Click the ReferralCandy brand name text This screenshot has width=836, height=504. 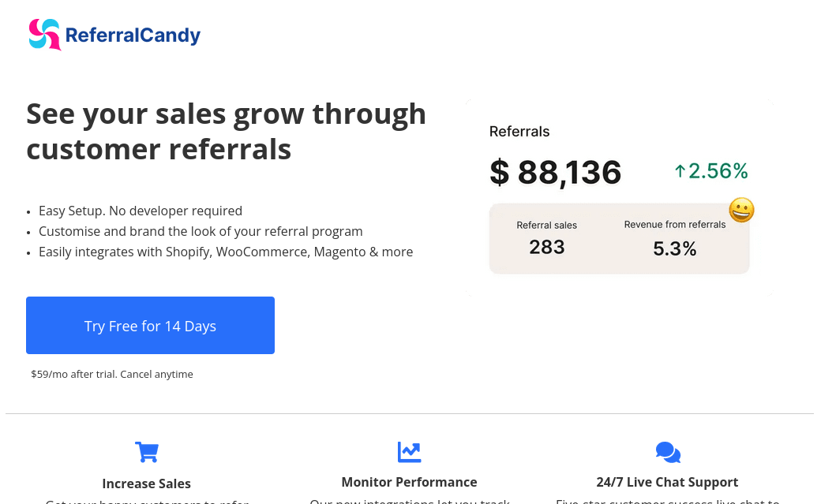[x=133, y=35]
